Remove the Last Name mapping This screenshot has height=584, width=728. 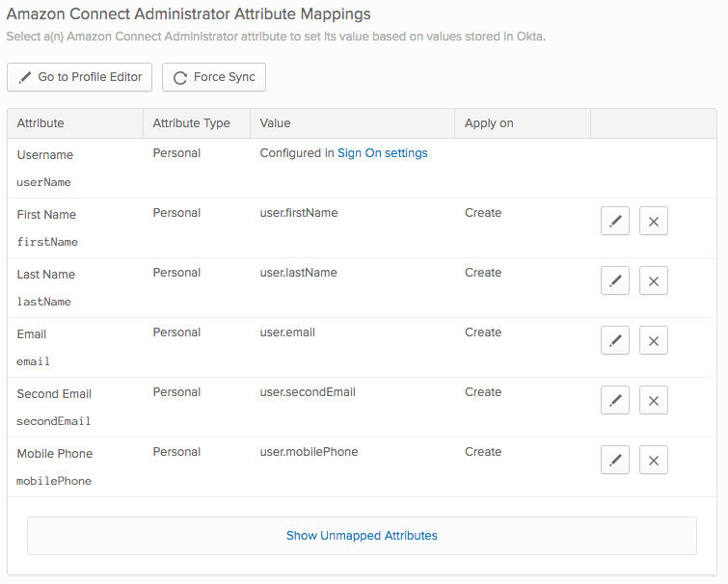(x=653, y=280)
